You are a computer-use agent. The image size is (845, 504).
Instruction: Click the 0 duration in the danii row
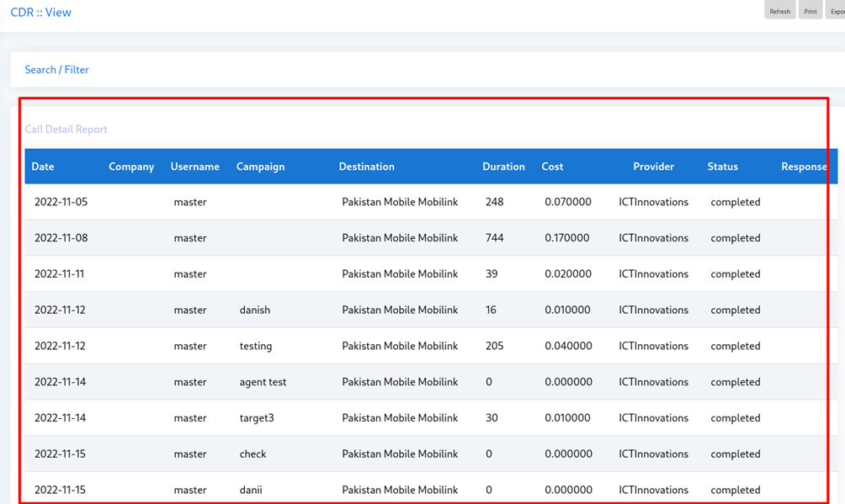tap(489, 490)
